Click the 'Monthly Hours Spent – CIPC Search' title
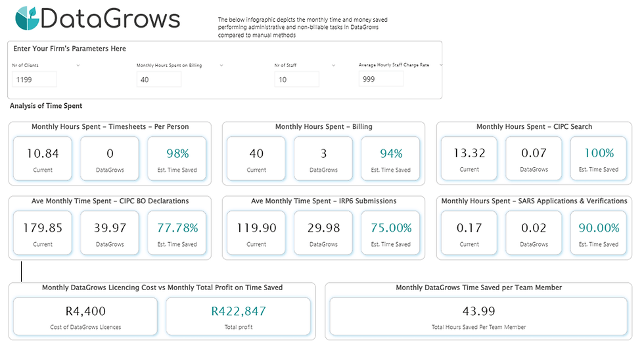Image resolution: width=644 pixels, height=354 pixels. [x=534, y=126]
